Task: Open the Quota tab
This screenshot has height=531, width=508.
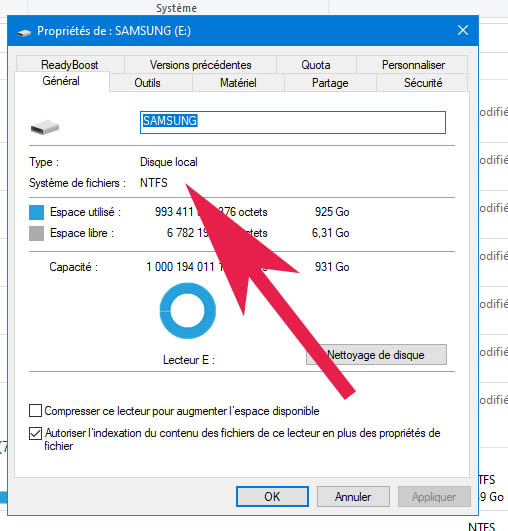Action: (316, 64)
